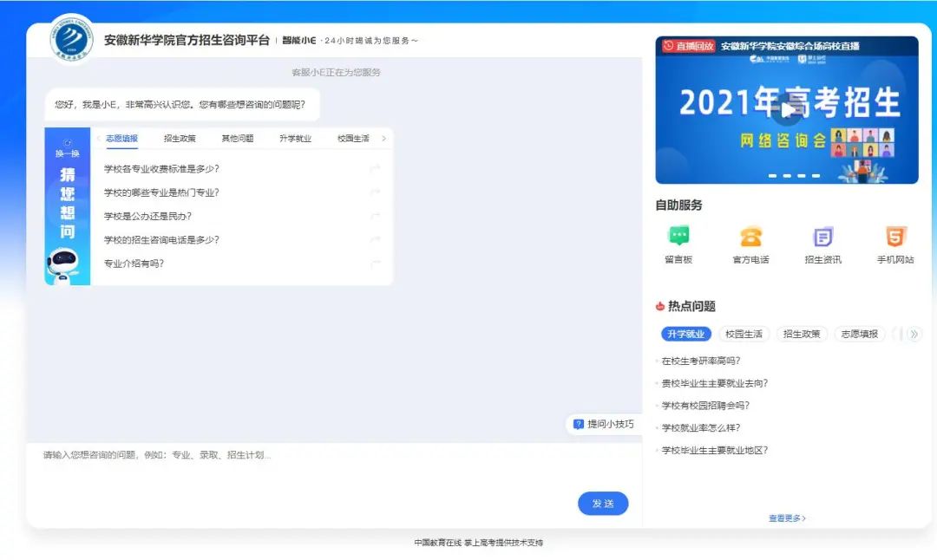Click the 直播回放 badge on video

688,46
